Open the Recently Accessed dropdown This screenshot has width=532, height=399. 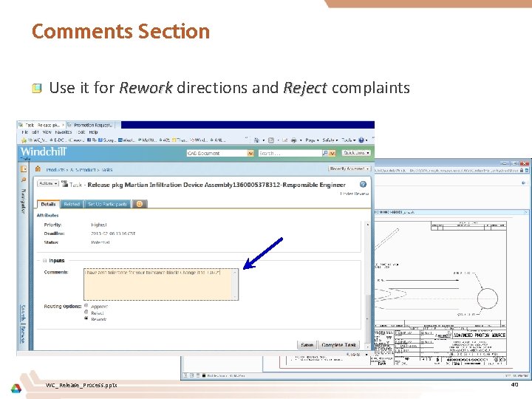(349, 168)
